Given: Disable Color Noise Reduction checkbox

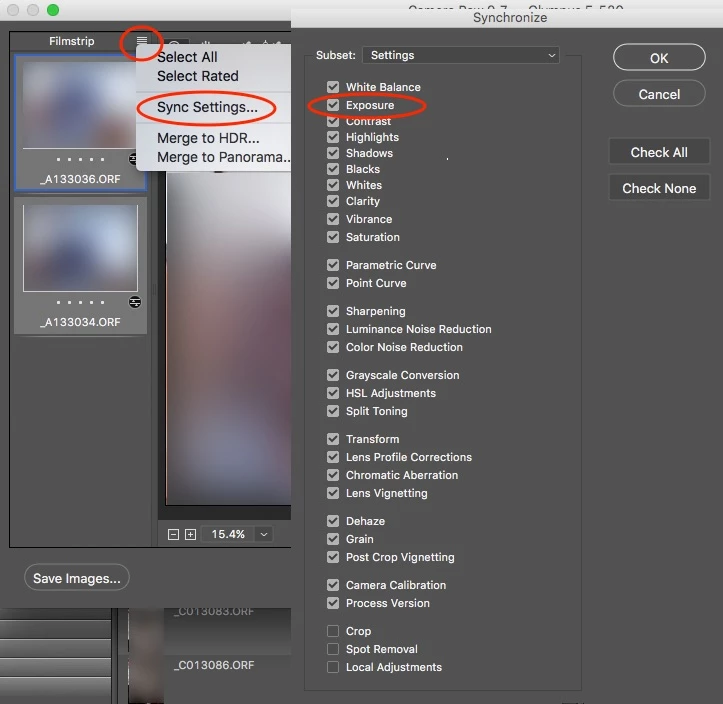Looking at the screenshot, I should point(333,348).
